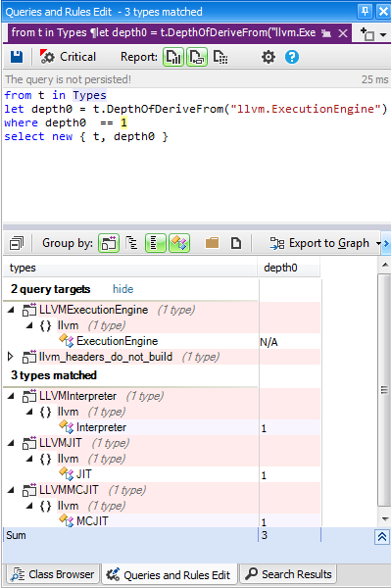Export results to Graph
The width and height of the screenshot is (391, 588).
pyautogui.click(x=319, y=243)
